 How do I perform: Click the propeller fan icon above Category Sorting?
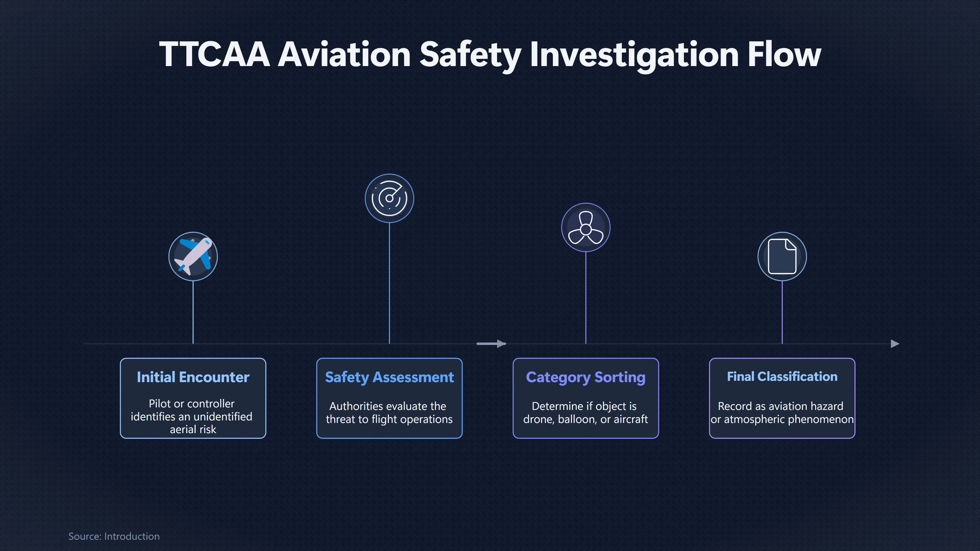(x=586, y=227)
